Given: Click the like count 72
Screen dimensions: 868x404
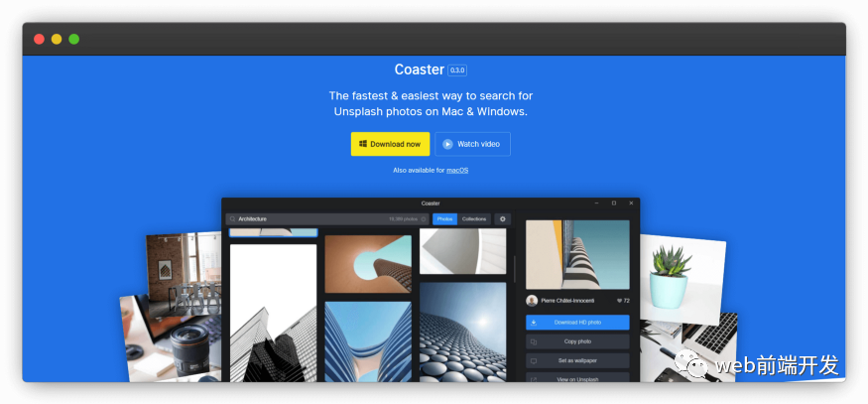Looking at the screenshot, I should (627, 301).
